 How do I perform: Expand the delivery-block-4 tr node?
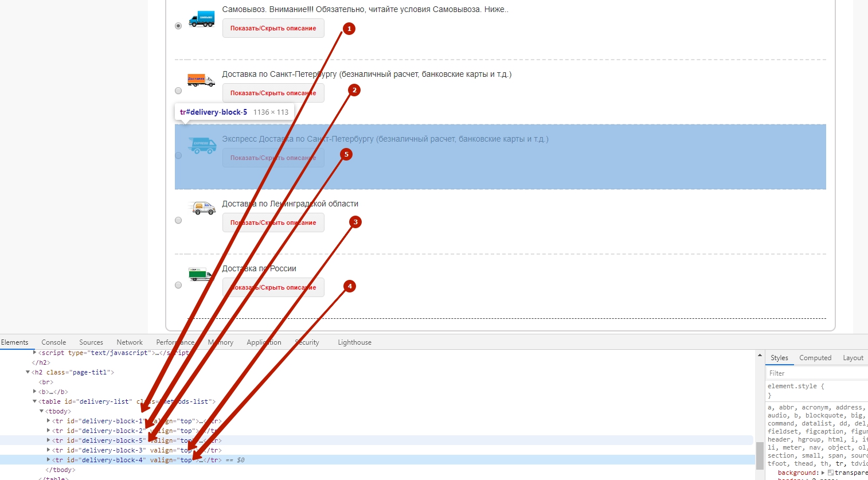pos(48,460)
